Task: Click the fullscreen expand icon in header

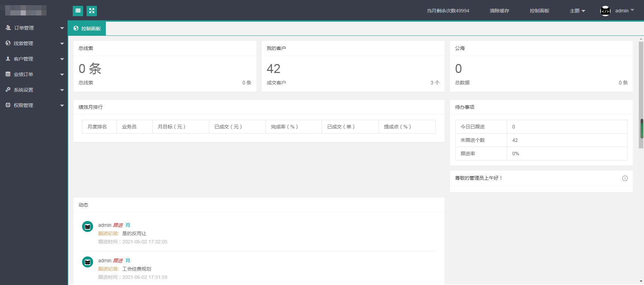Action: [92, 11]
